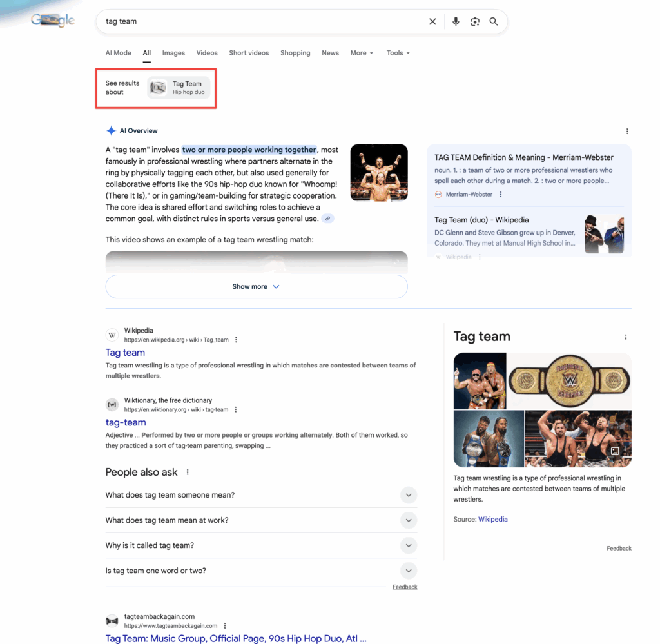Switch to the AI Mode tab
The image size is (660, 644).
[118, 53]
